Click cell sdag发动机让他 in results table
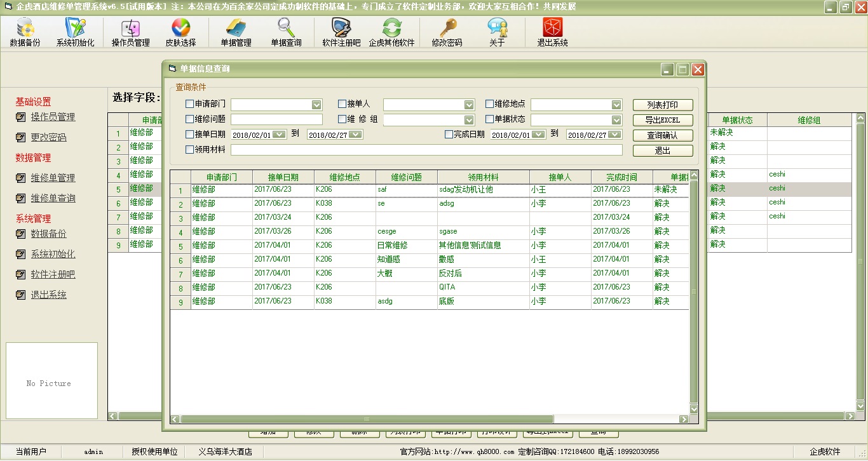The image size is (868, 461). (x=483, y=190)
